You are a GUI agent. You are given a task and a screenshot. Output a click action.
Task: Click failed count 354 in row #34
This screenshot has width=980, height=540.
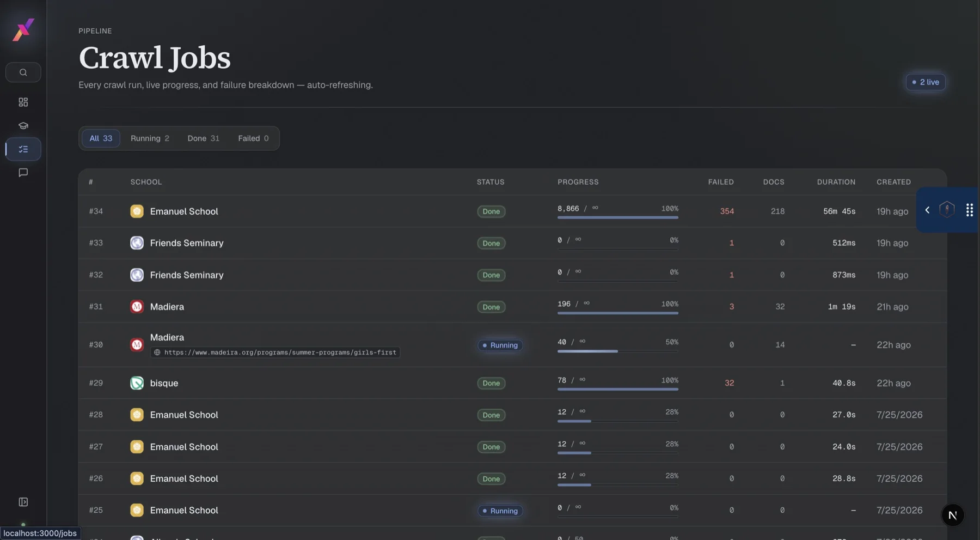[727, 211]
